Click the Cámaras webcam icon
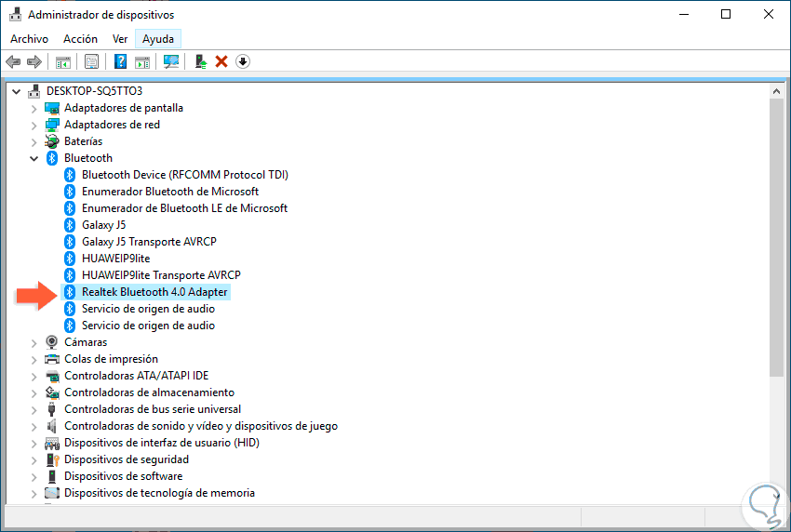Image resolution: width=791 pixels, height=532 pixels. point(51,342)
